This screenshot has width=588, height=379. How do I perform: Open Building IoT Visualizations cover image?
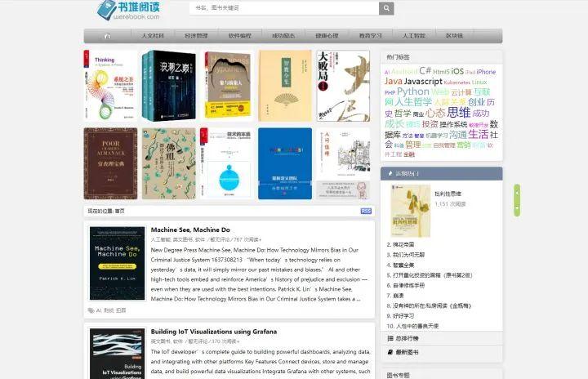pyautogui.click(x=117, y=354)
